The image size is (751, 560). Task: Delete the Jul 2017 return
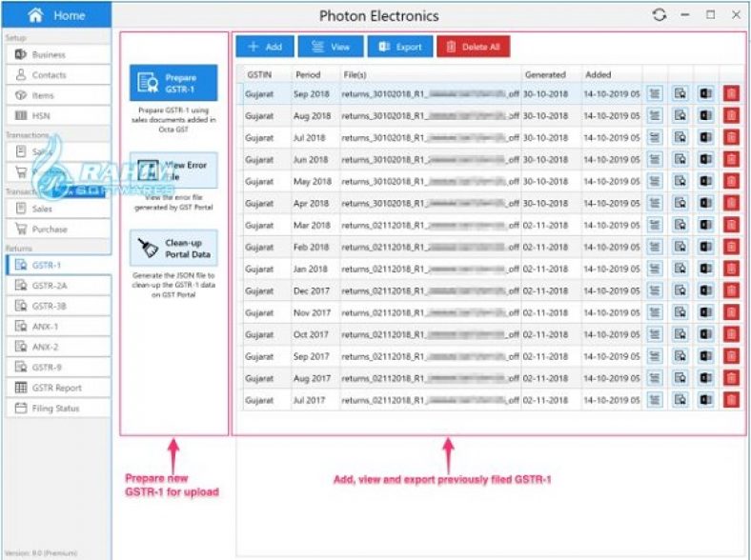coord(731,400)
